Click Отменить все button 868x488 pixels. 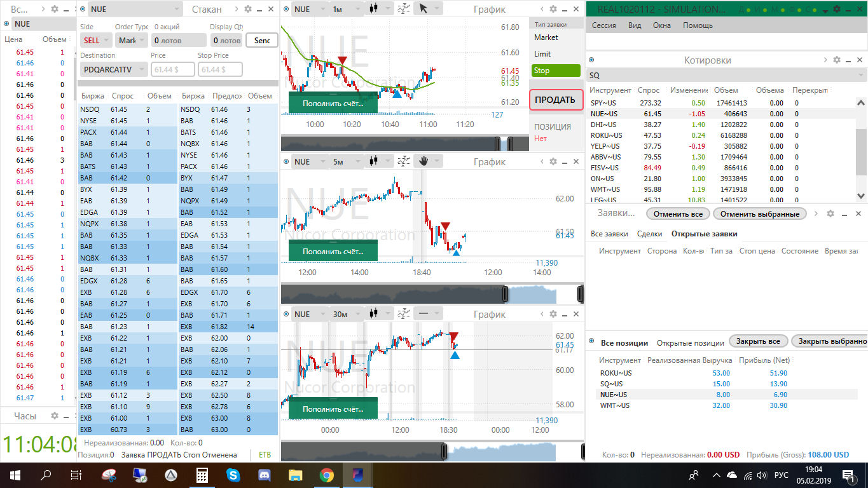678,214
